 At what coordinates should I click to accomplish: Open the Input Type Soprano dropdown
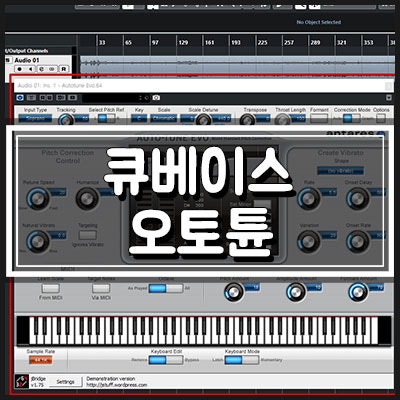pyautogui.click(x=35, y=118)
